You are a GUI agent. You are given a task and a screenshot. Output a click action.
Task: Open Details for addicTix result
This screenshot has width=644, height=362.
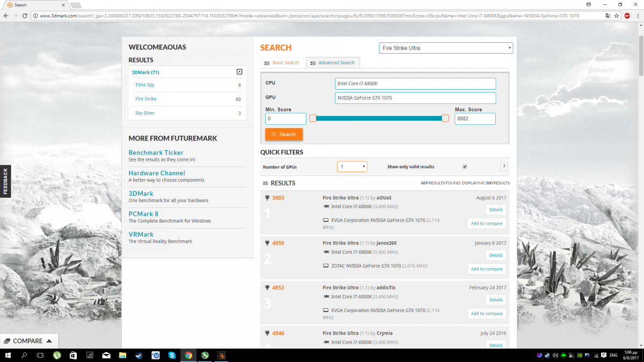pyautogui.click(x=496, y=300)
